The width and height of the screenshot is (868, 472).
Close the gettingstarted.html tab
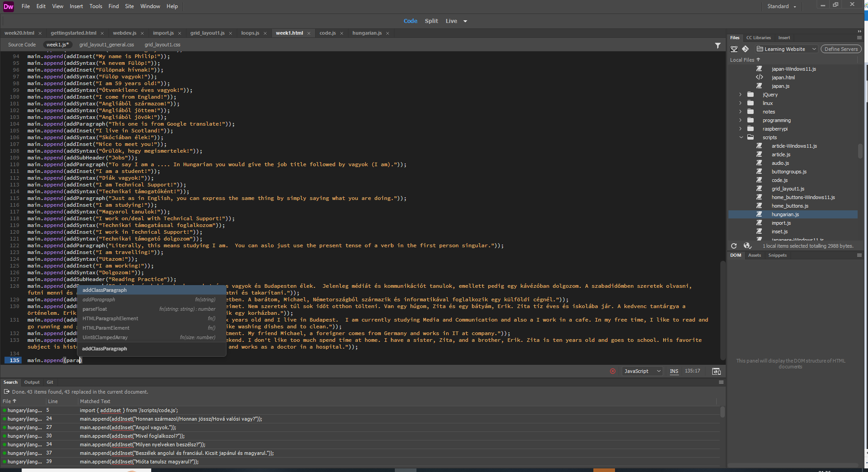pyautogui.click(x=102, y=33)
